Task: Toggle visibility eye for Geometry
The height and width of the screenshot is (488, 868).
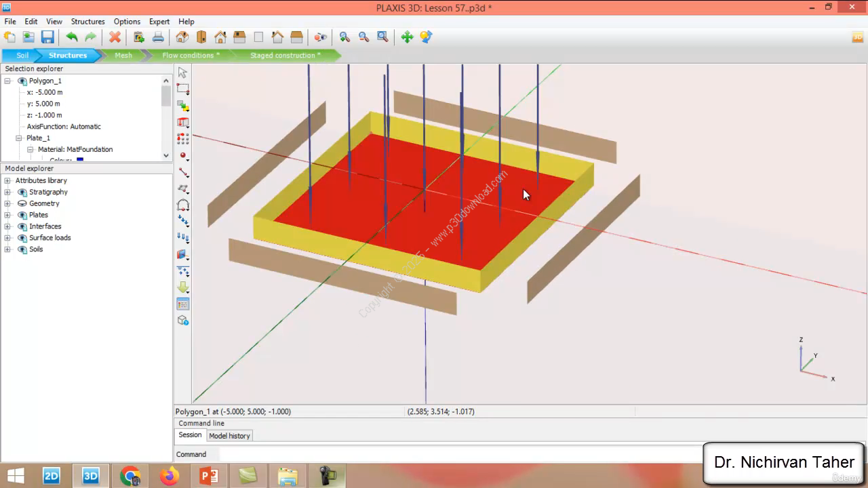Action: point(22,203)
